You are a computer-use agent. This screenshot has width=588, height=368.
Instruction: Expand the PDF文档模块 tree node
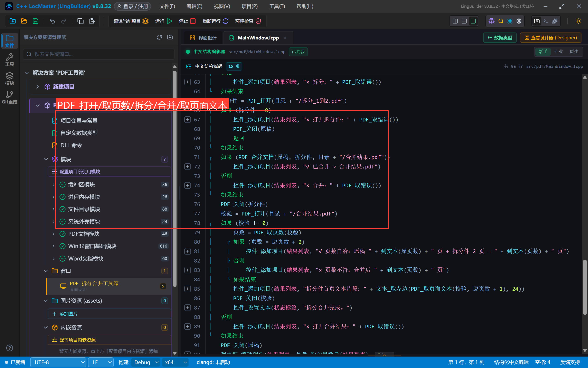click(53, 234)
